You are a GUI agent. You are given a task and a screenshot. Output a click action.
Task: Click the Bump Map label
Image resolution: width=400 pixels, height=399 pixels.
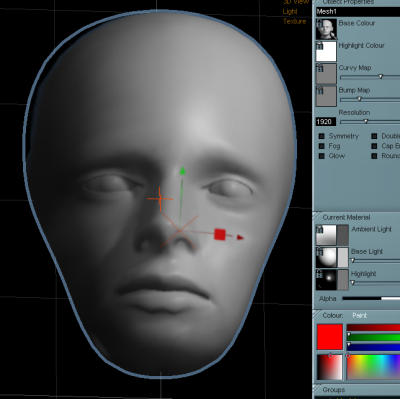(354, 90)
